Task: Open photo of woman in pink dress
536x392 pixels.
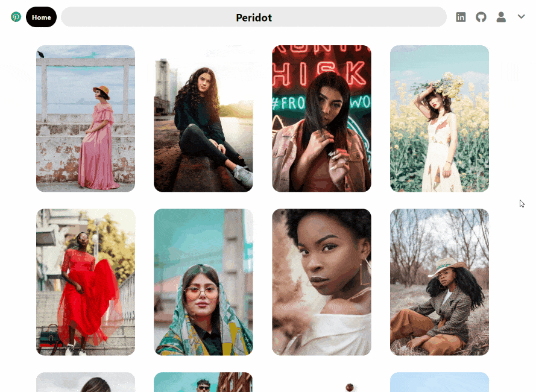Action: (86, 118)
